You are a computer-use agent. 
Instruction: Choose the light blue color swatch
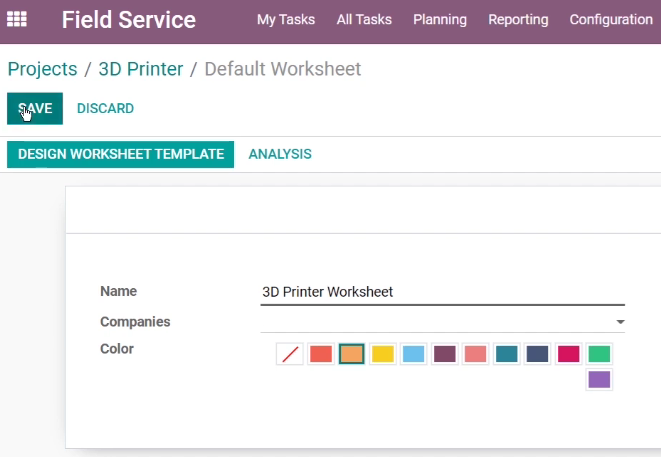pos(414,354)
